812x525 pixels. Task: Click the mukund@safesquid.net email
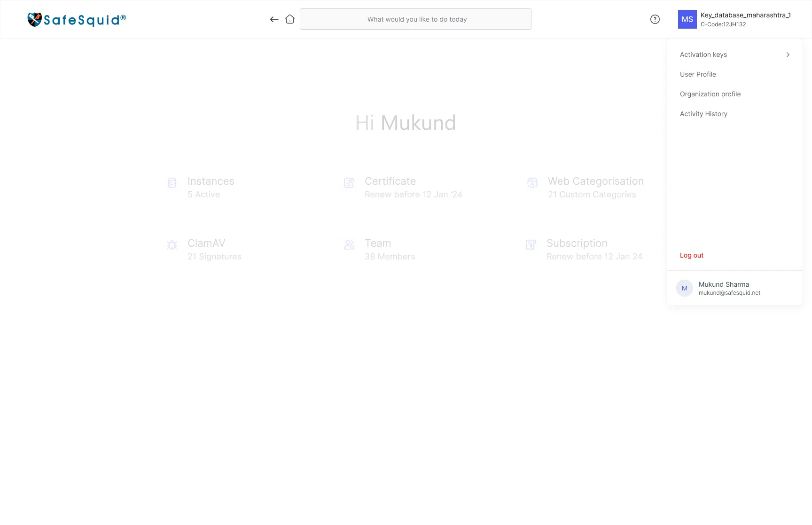pyautogui.click(x=730, y=293)
